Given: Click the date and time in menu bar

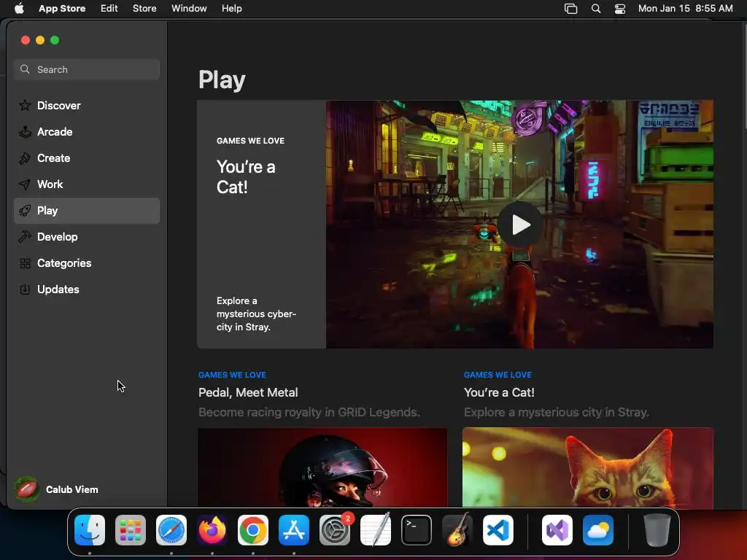Looking at the screenshot, I should [685, 9].
